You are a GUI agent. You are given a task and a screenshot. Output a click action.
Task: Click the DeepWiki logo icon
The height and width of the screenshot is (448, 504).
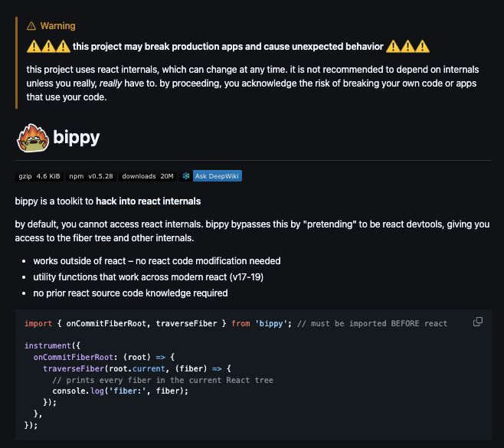(186, 176)
